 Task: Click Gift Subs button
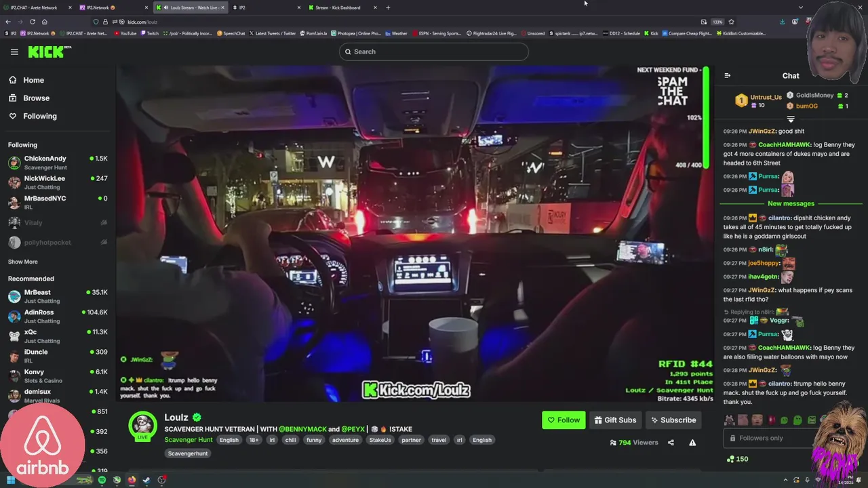click(616, 420)
